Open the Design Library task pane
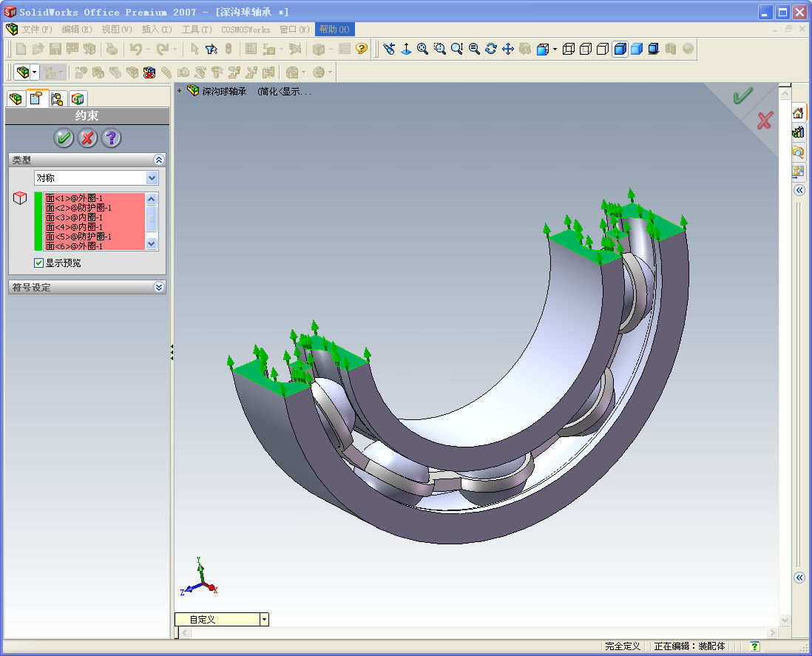The image size is (812, 656). click(798, 132)
